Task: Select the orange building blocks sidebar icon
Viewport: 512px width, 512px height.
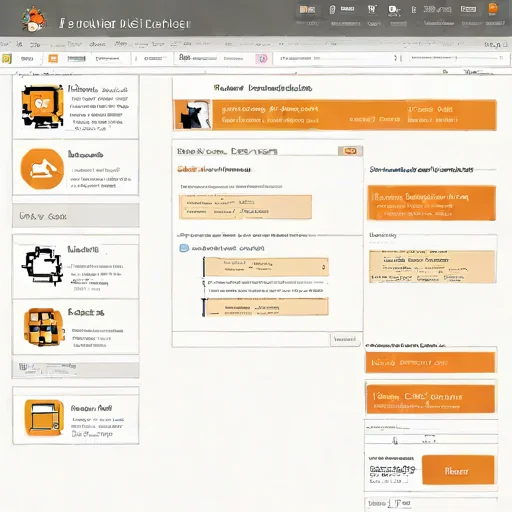Action: tap(44, 327)
